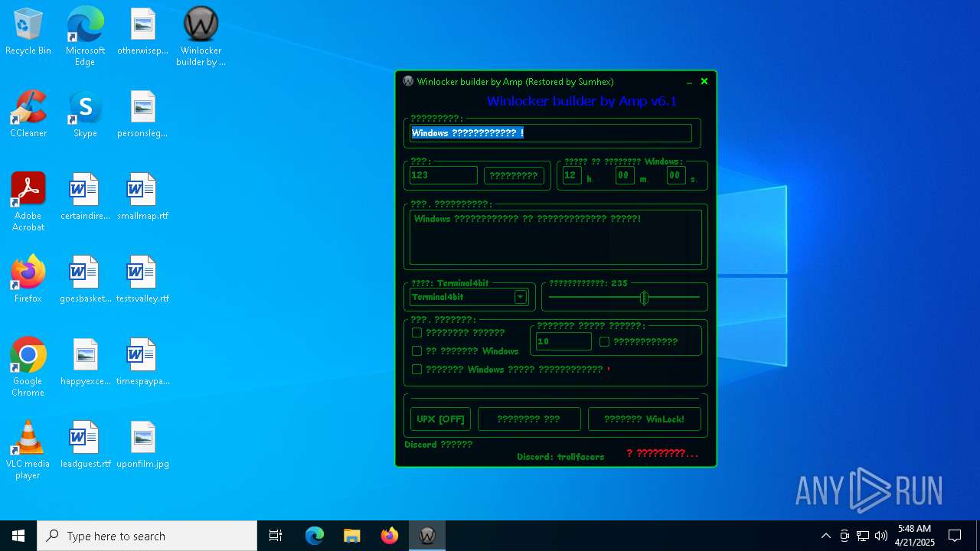The width and height of the screenshot is (980, 551).
Task: Select the leadguest.rtf file
Action: coord(85,445)
